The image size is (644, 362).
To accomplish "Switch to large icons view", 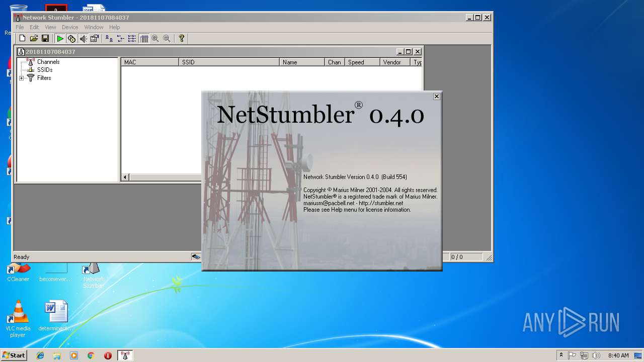I will tap(109, 38).
